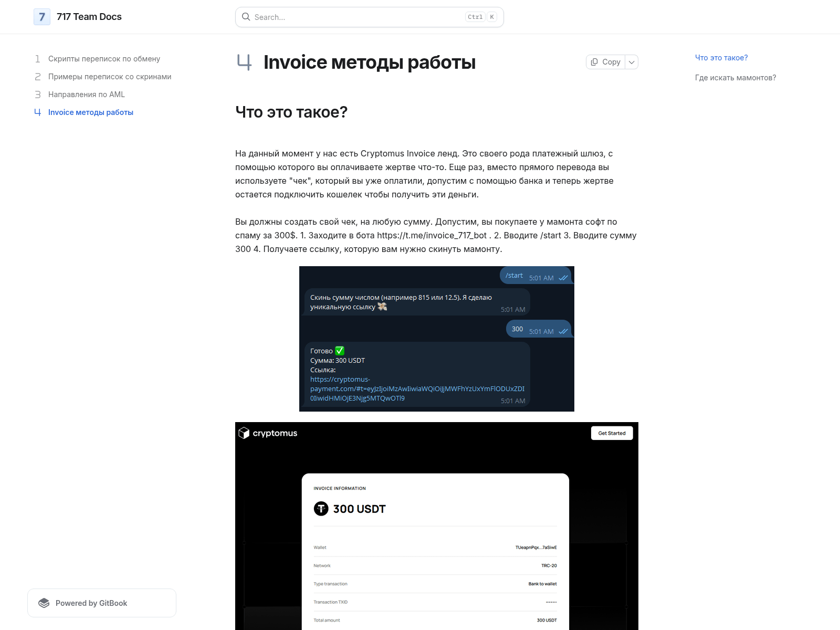The height and width of the screenshot is (630, 840).
Task: Jump to section Что это такое?
Action: tap(721, 58)
